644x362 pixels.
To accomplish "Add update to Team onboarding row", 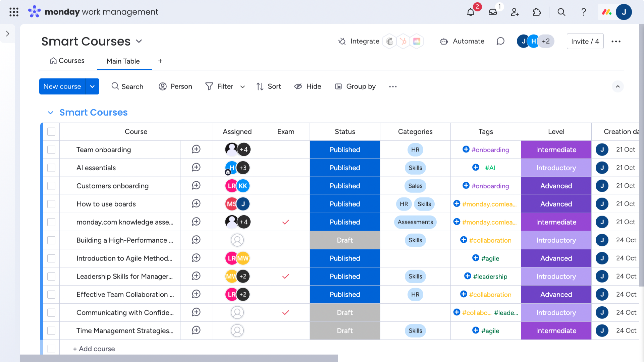I will tap(196, 149).
